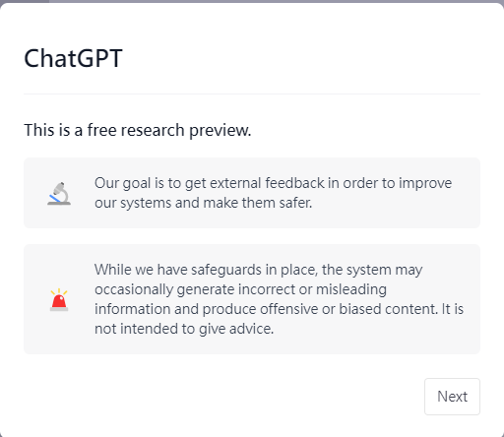This screenshot has height=437, width=504.
Task: Click the word 'misleading' in the warning card
Action: (x=351, y=289)
